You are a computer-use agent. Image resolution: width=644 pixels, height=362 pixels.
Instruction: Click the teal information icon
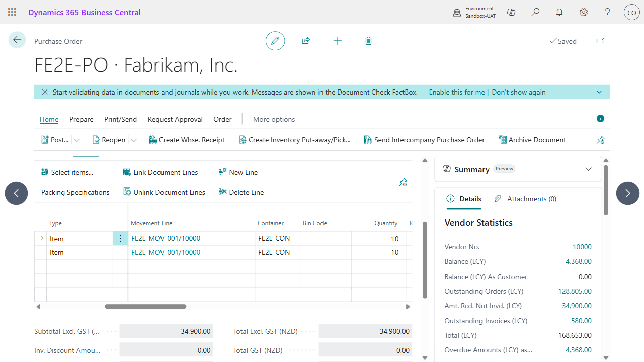[x=600, y=119]
